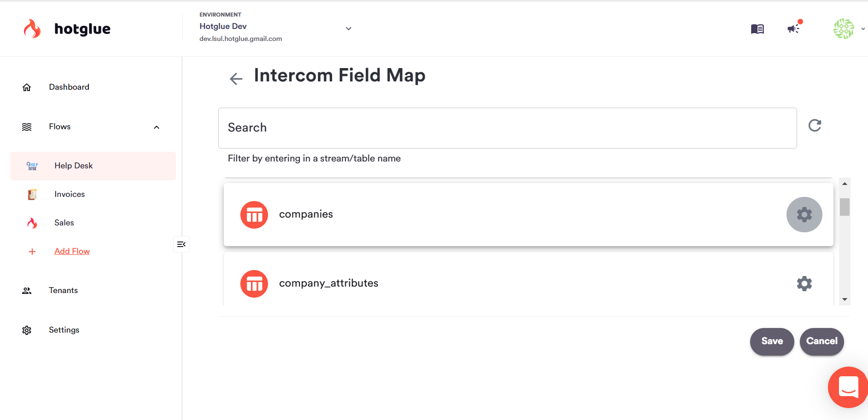
Task: Click the Invoices flow icon
Action: 32,195
